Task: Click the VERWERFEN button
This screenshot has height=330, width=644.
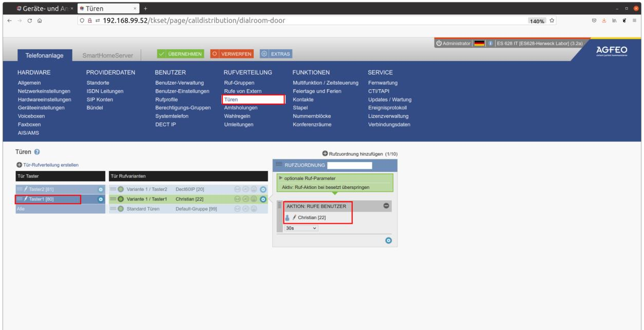Action: (232, 53)
